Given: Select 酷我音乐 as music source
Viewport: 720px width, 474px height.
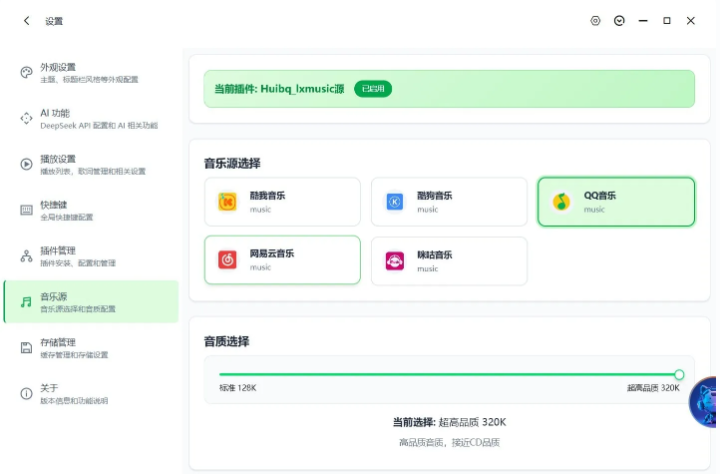Looking at the screenshot, I should [x=282, y=202].
